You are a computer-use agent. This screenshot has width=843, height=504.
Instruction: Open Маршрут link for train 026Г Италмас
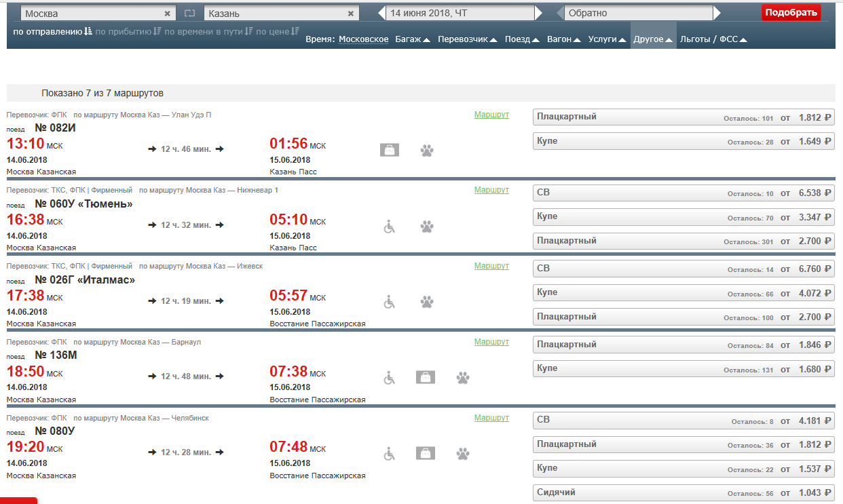coord(491,266)
